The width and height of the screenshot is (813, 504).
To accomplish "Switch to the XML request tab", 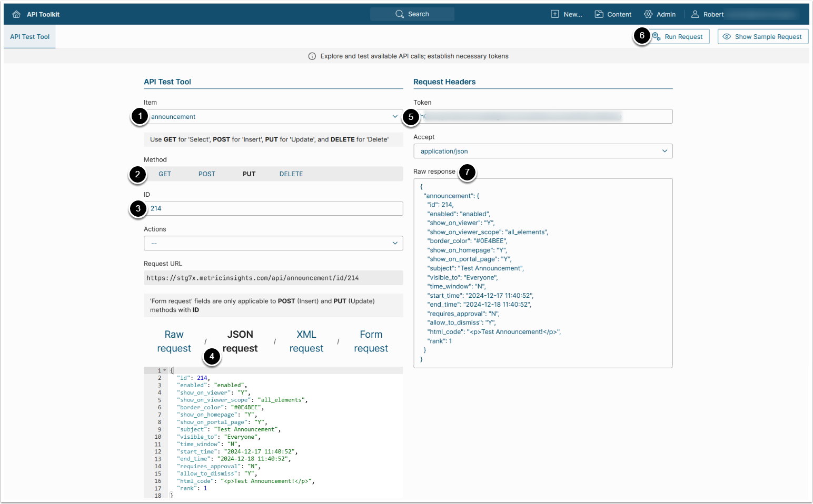I will point(306,341).
